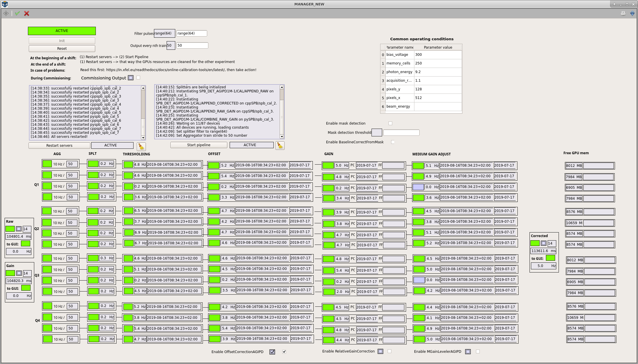Screen dimensions: 638x364
Task: Enable RelativeGainCorrection editable checkbox
Action: [x=390, y=351]
